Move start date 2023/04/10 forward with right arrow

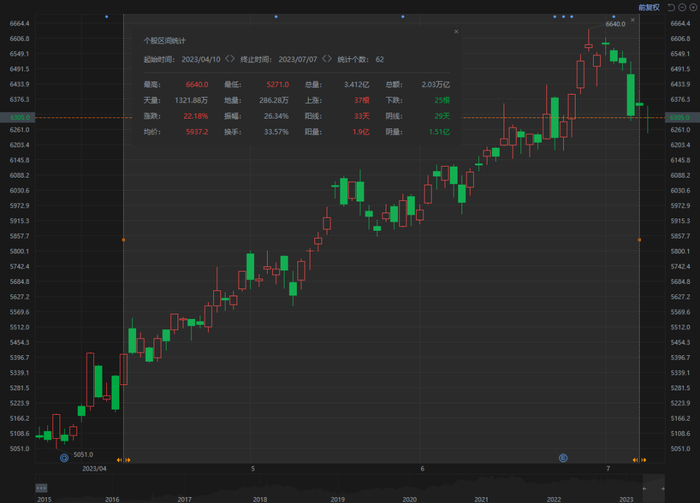[232, 59]
